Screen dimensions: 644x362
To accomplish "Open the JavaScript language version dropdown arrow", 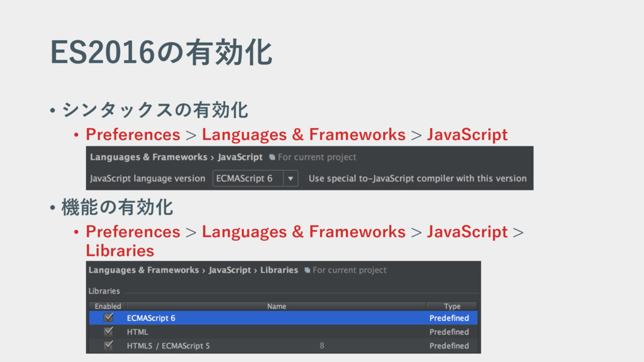I will click(290, 178).
